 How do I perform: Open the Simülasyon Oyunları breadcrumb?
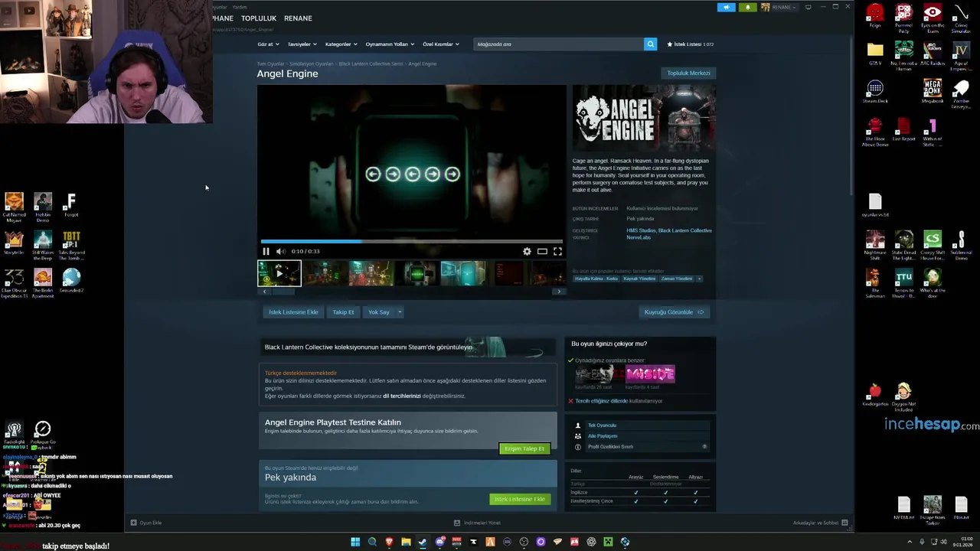312,64
